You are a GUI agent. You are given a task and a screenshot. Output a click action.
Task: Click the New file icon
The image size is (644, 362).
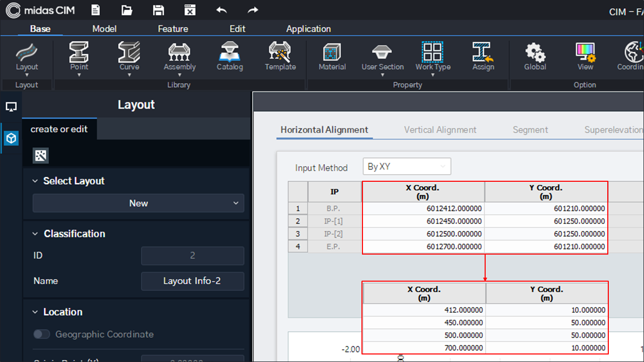96,10
